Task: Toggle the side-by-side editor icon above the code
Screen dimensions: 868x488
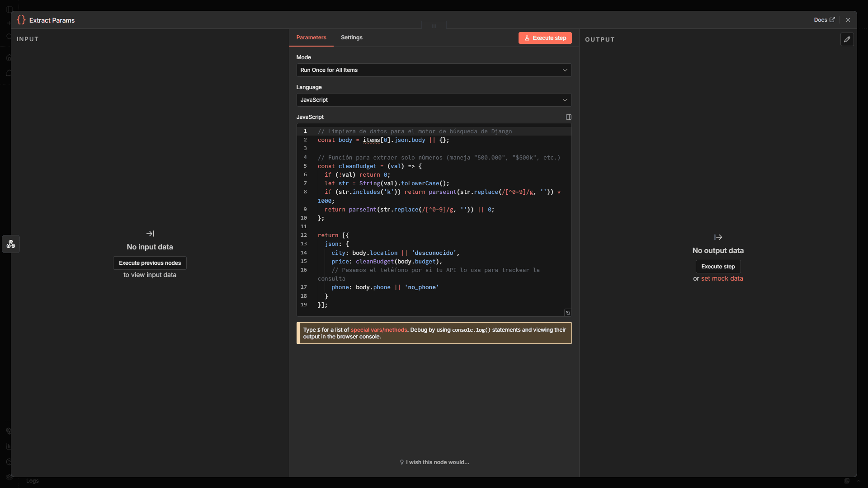Action: [x=568, y=117]
